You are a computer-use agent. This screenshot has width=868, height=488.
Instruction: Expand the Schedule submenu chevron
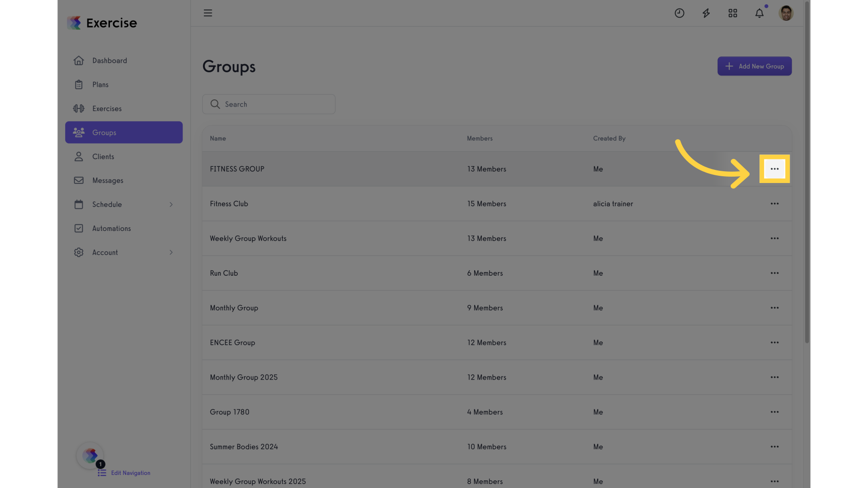[x=171, y=205]
